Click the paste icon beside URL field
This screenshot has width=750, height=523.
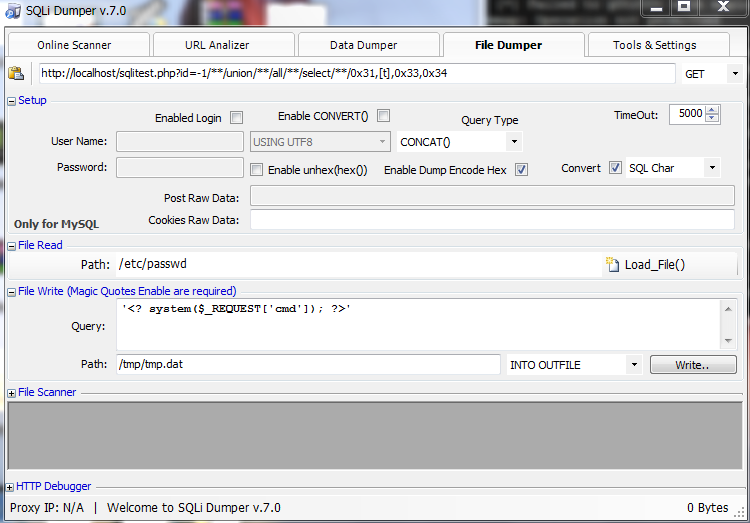[x=16, y=73]
